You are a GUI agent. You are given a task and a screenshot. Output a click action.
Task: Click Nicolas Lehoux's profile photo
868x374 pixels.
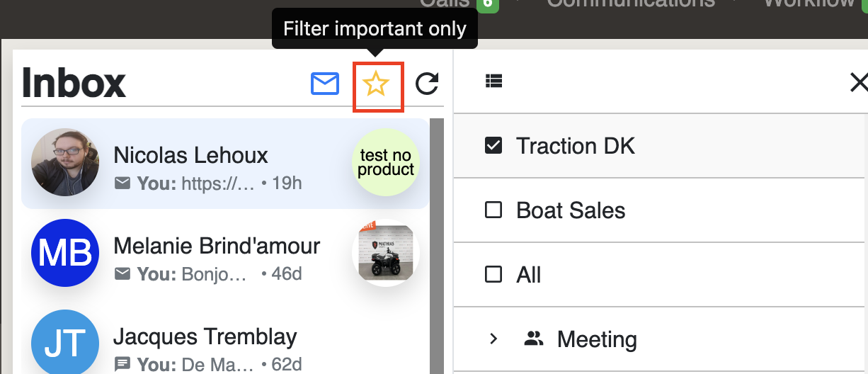tap(65, 162)
